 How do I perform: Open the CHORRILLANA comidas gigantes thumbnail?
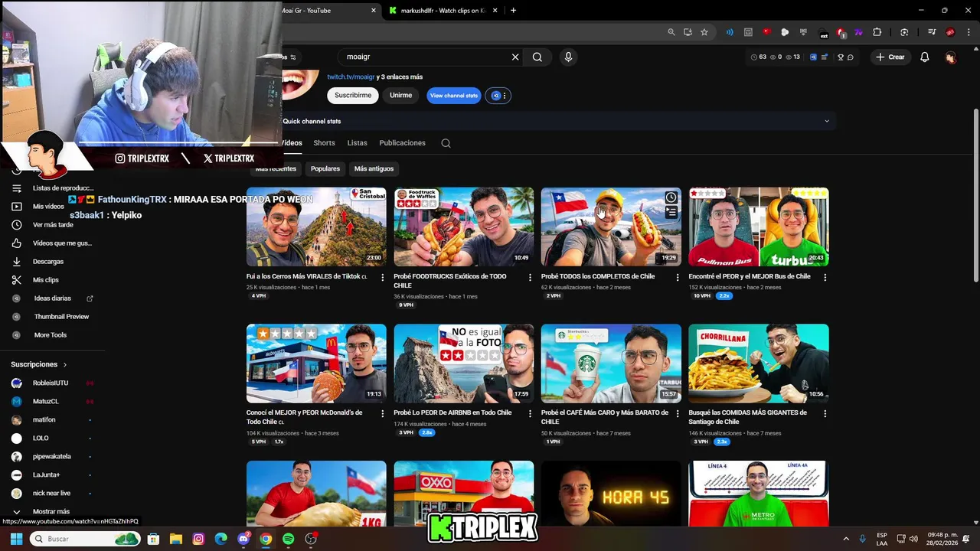[759, 364]
